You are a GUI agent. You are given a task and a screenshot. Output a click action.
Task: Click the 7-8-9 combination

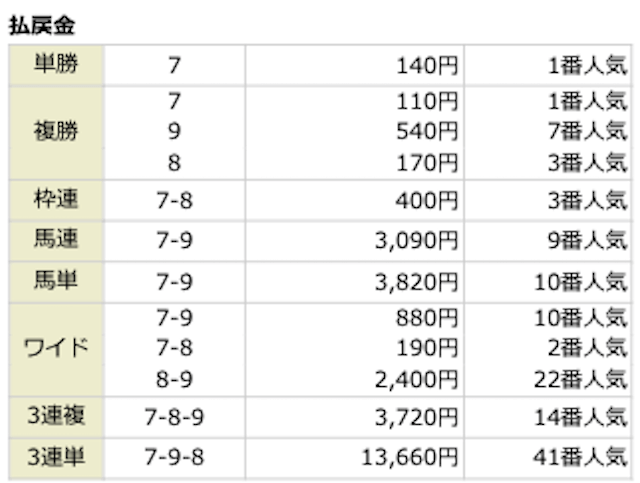(175, 416)
